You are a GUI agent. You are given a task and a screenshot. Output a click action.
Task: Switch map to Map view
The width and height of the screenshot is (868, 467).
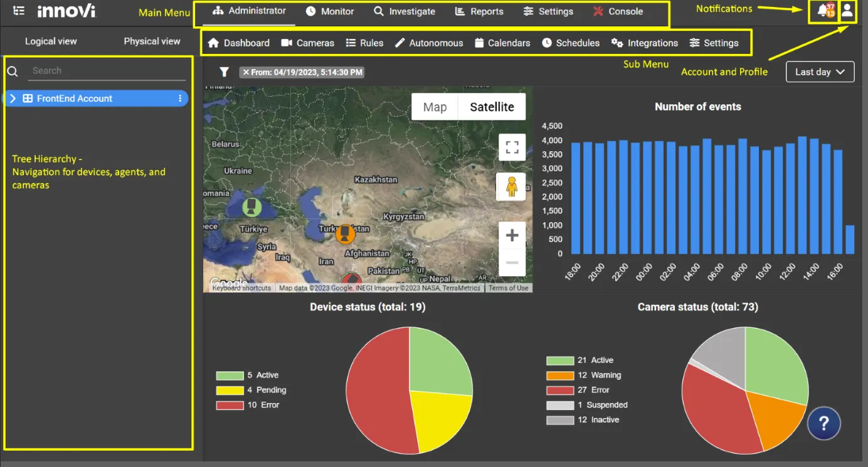(x=435, y=107)
